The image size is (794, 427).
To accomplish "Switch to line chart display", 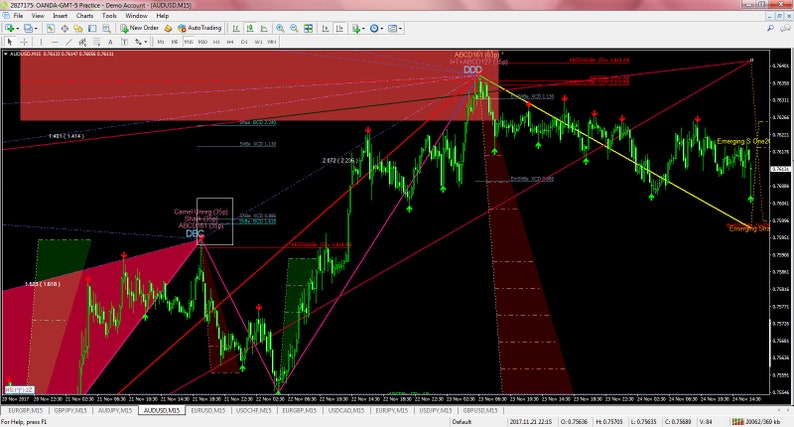I will [x=264, y=28].
